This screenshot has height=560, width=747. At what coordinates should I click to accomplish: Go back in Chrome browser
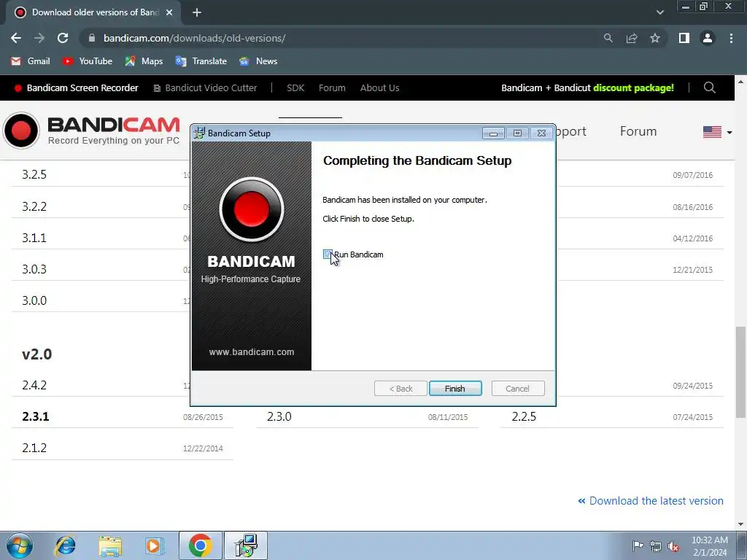point(16,38)
